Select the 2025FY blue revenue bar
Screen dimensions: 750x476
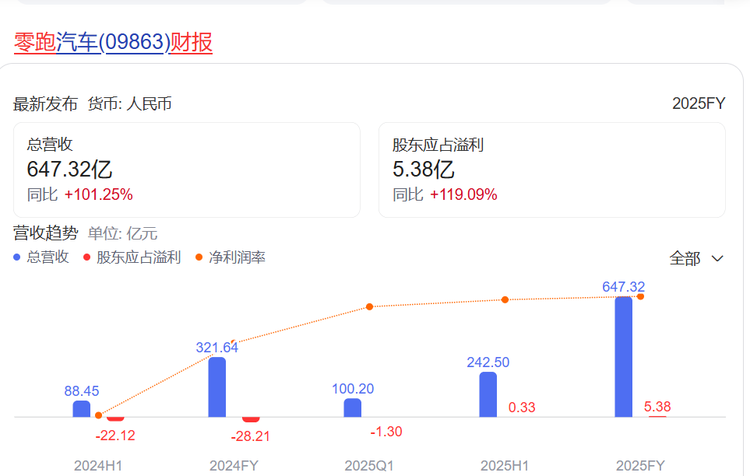pyautogui.click(x=623, y=356)
